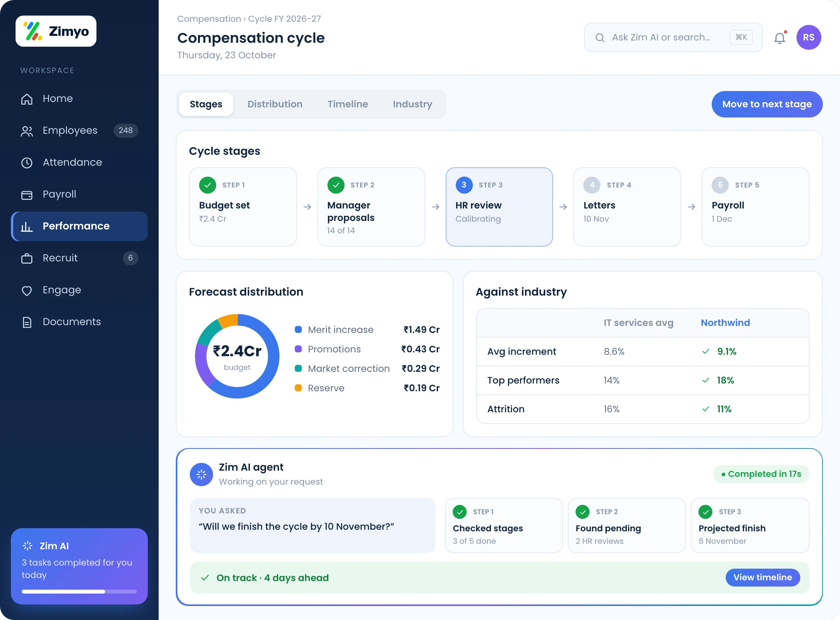
Task: Open Engage from the sidebar
Action: click(79, 290)
